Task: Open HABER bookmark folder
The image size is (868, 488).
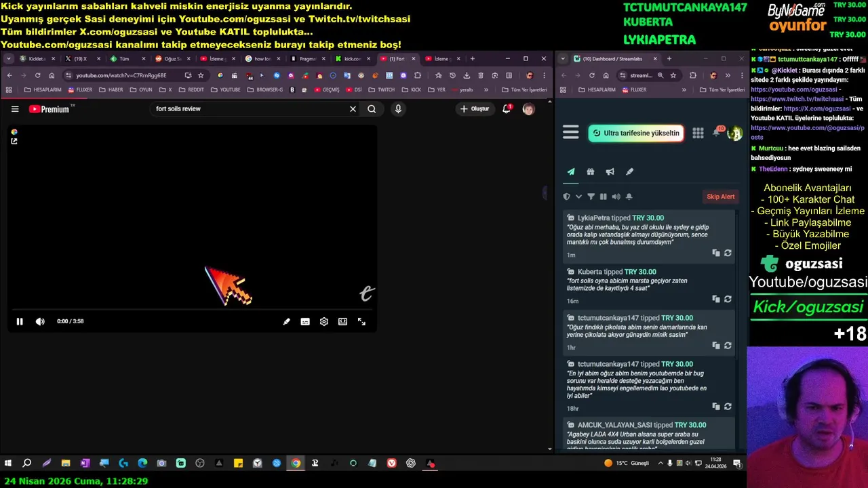Action: (111, 89)
